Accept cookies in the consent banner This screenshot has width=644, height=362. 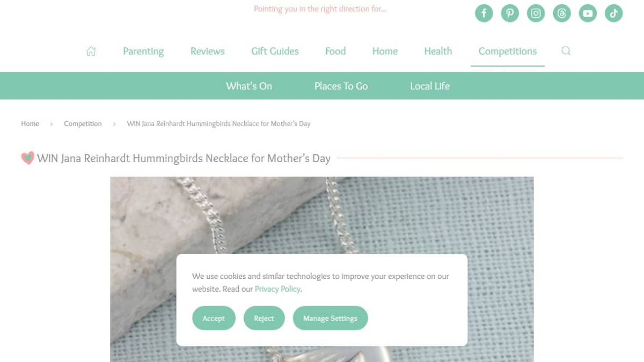coord(214,318)
